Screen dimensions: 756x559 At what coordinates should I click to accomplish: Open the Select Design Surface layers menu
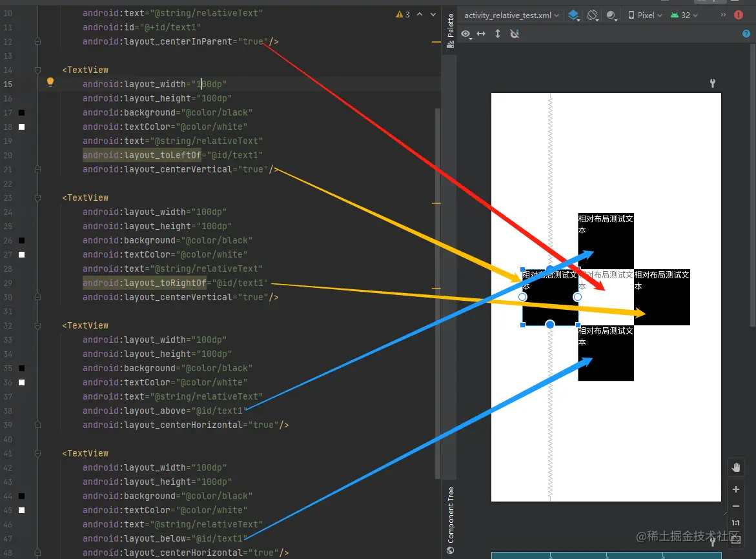[574, 15]
